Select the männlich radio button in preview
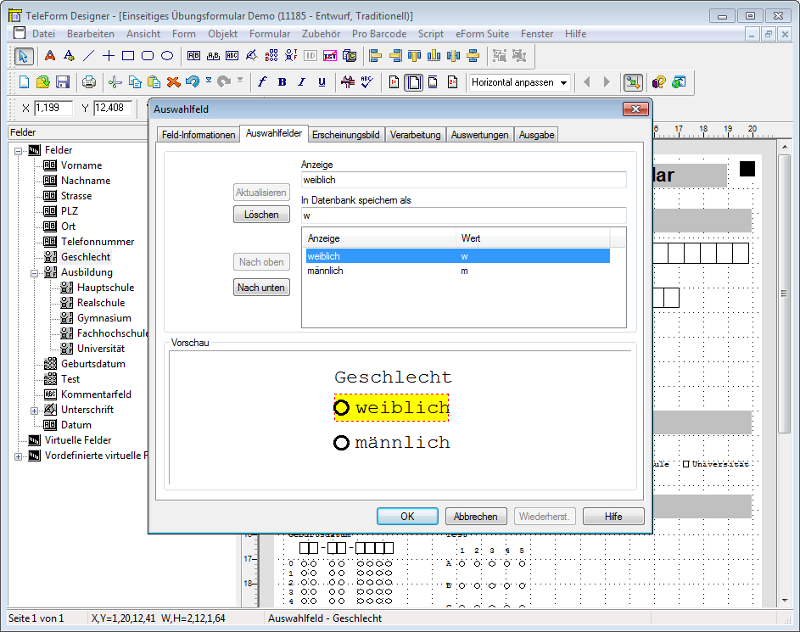Screen dimensions: 800x632 point(342,442)
